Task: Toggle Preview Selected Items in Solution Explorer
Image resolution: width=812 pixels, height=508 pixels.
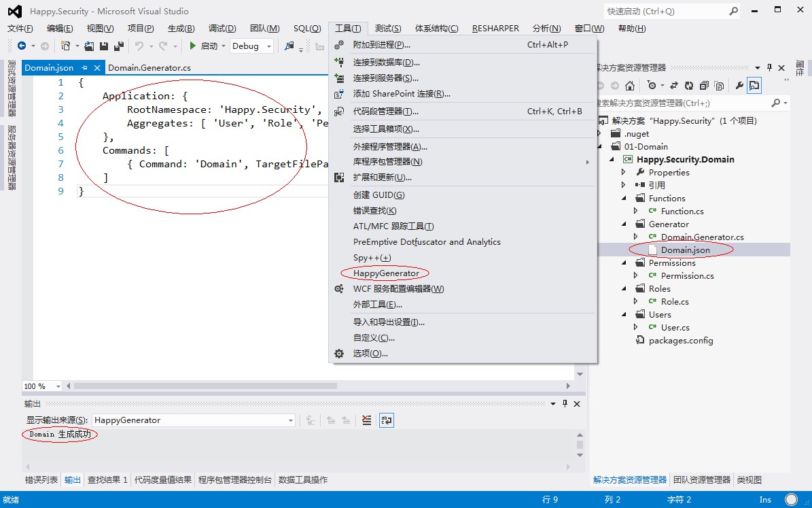Action: tap(754, 86)
